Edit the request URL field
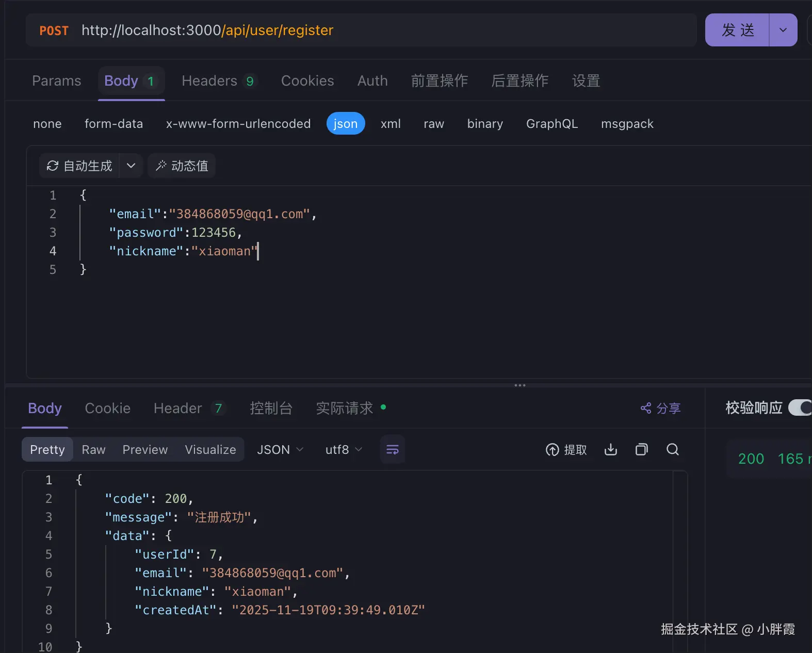 pyautogui.click(x=361, y=30)
